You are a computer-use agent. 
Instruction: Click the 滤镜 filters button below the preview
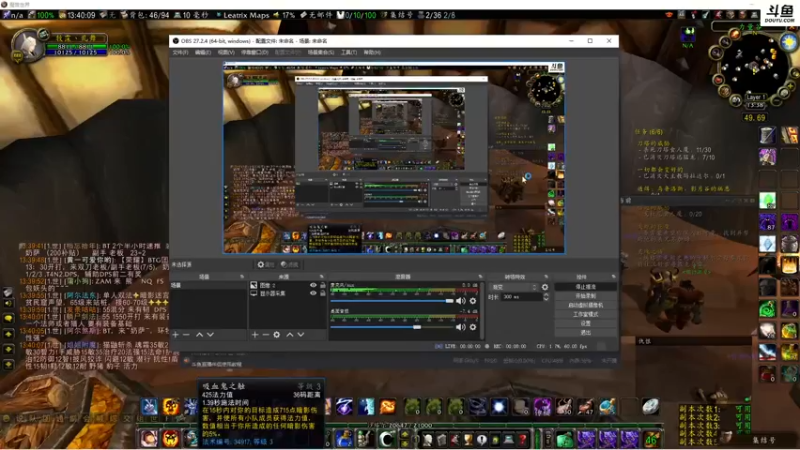(x=289, y=264)
